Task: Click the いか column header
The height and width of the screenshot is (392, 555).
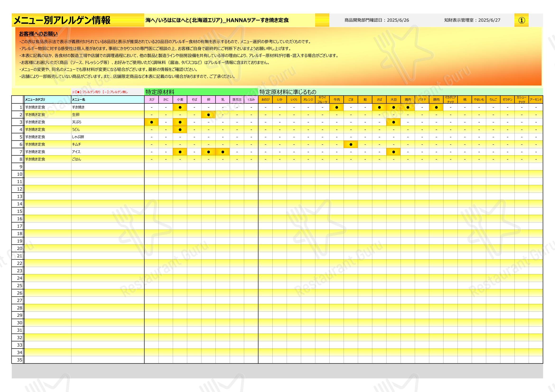Action: (x=280, y=100)
